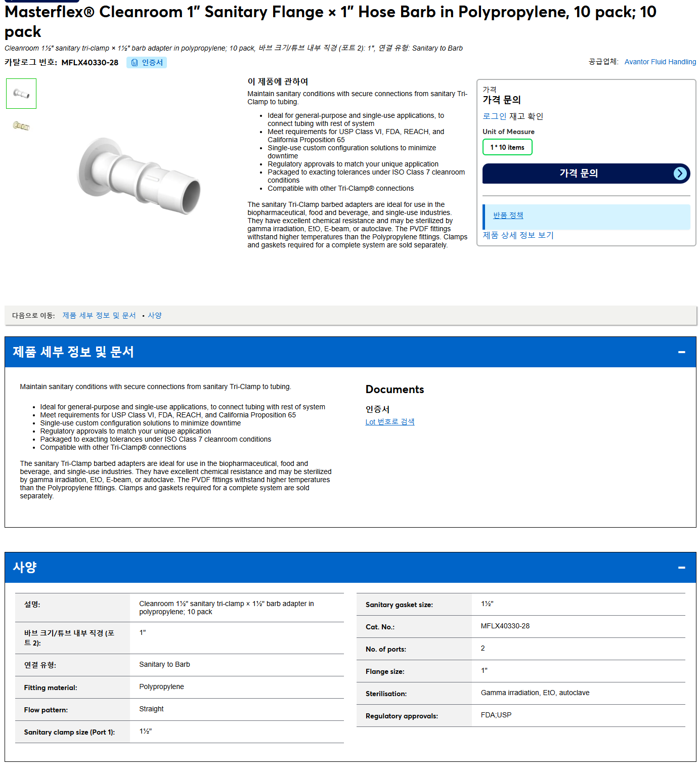Image resolution: width=700 pixels, height=772 pixels.
Task: Click the MFLX40330-28 value in Cat. No. row
Action: click(505, 626)
